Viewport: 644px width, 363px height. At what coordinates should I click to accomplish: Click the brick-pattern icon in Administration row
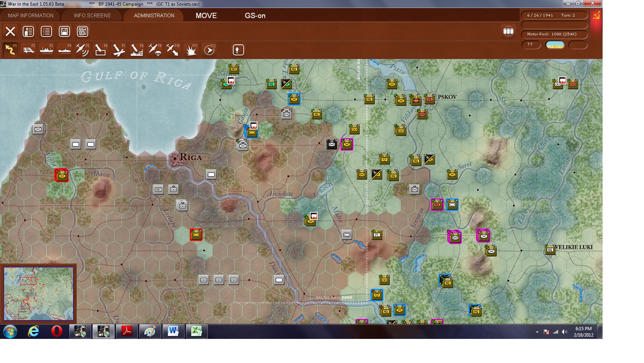[82, 31]
